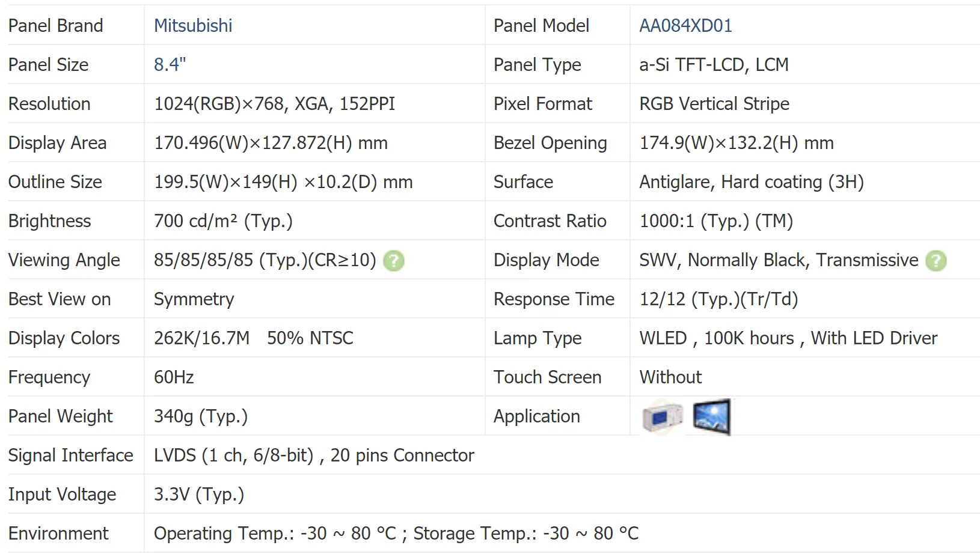Click the Lamp Type WLED value

pyautogui.click(x=788, y=338)
